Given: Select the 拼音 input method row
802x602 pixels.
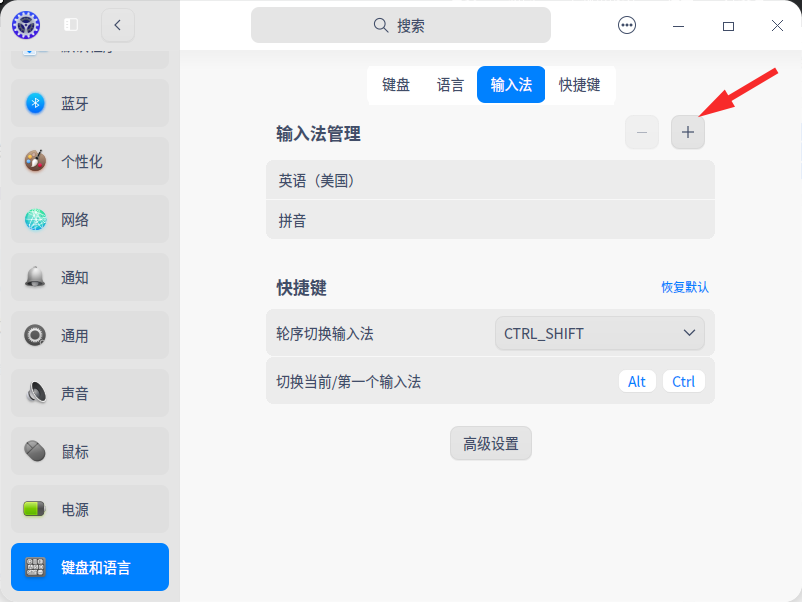Looking at the screenshot, I should tap(491, 220).
